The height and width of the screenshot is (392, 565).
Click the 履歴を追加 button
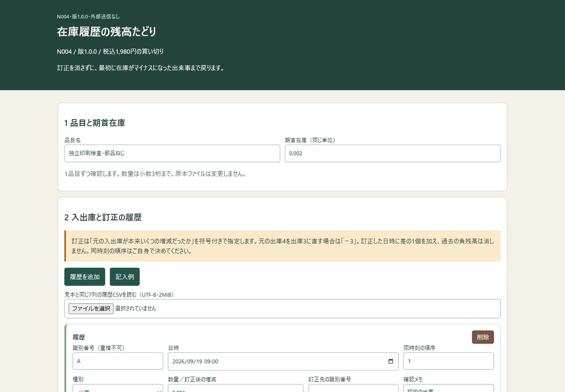[x=84, y=277]
